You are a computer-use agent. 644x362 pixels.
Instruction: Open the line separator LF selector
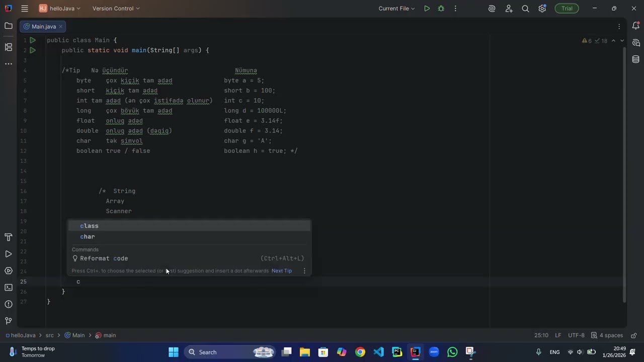coord(558,335)
